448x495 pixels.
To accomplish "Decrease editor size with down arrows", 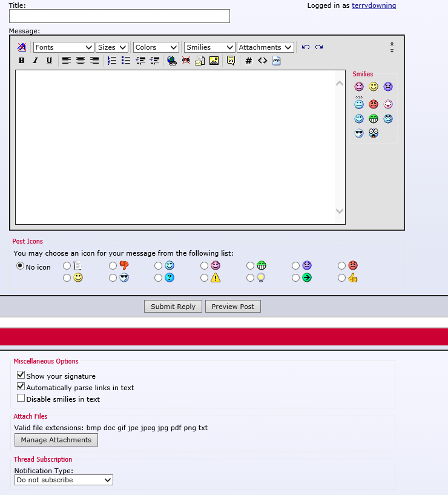I will (392, 50).
